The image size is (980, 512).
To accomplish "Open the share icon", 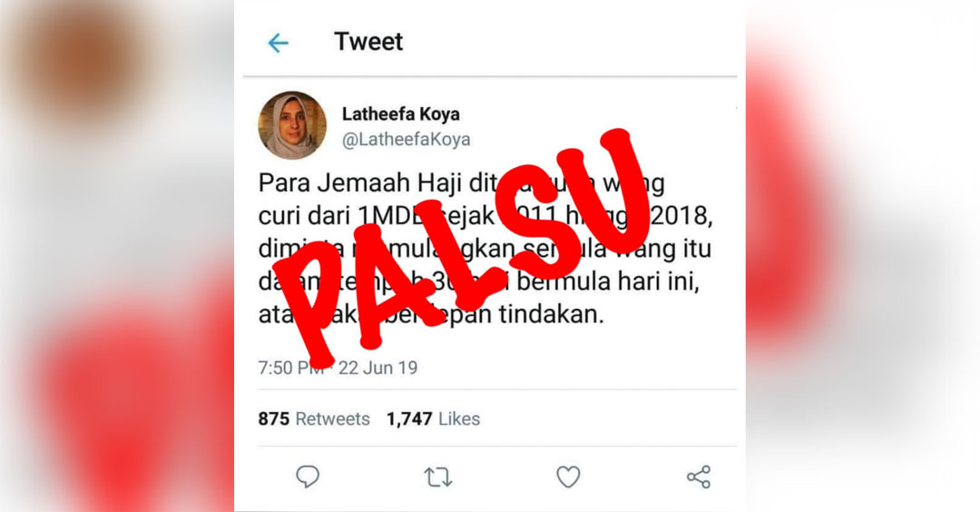I will [x=699, y=477].
